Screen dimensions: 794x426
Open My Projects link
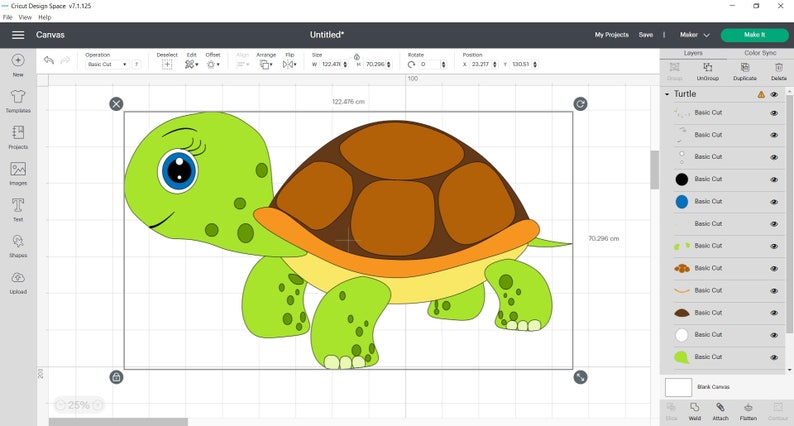611,35
